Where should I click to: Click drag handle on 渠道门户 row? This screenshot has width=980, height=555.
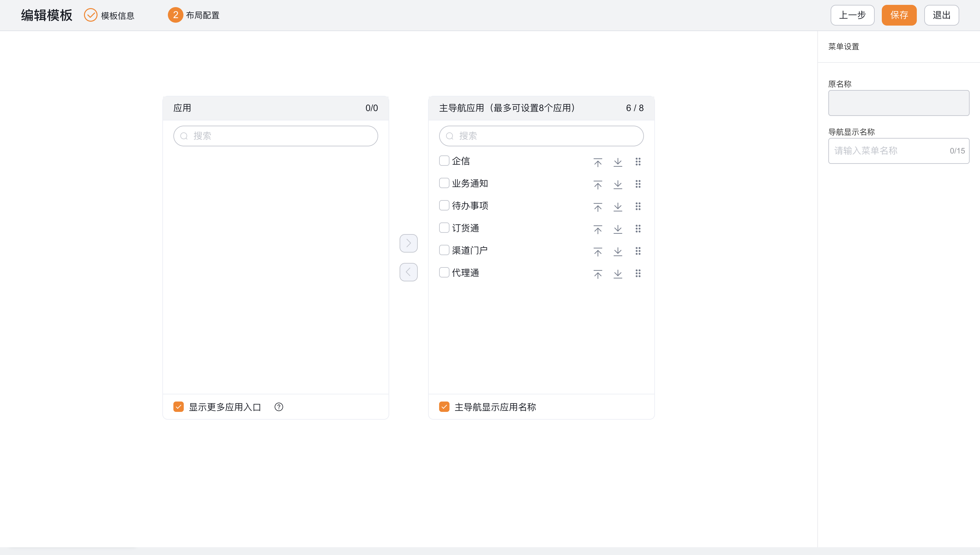(x=638, y=251)
